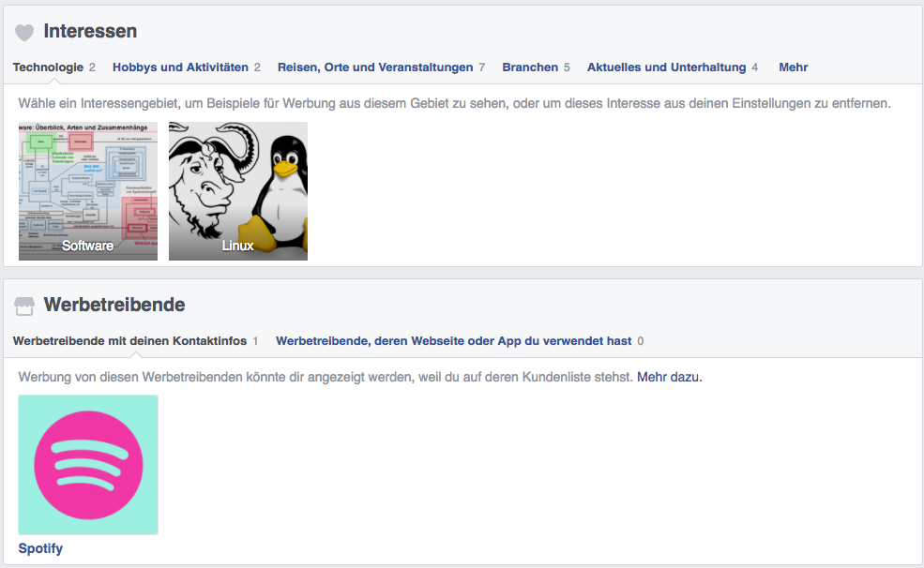The width and height of the screenshot is (924, 568).
Task: Open Aktuelles und Unterhaltung tab
Action: pos(673,67)
